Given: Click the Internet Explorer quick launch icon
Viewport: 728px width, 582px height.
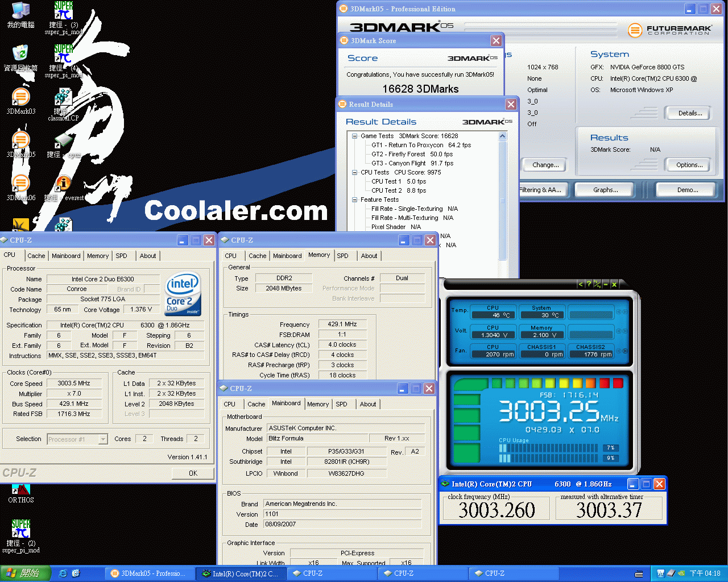Looking at the screenshot, I should tap(63, 573).
